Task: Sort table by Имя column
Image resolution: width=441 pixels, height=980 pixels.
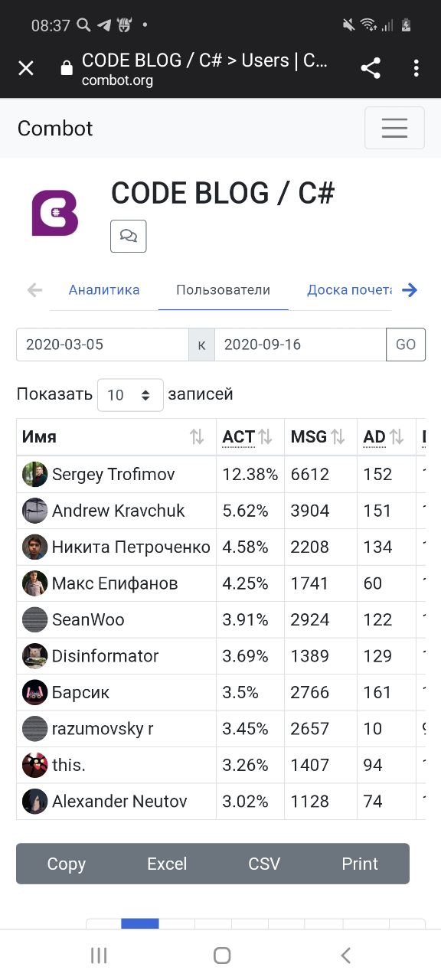Action: tap(116, 437)
